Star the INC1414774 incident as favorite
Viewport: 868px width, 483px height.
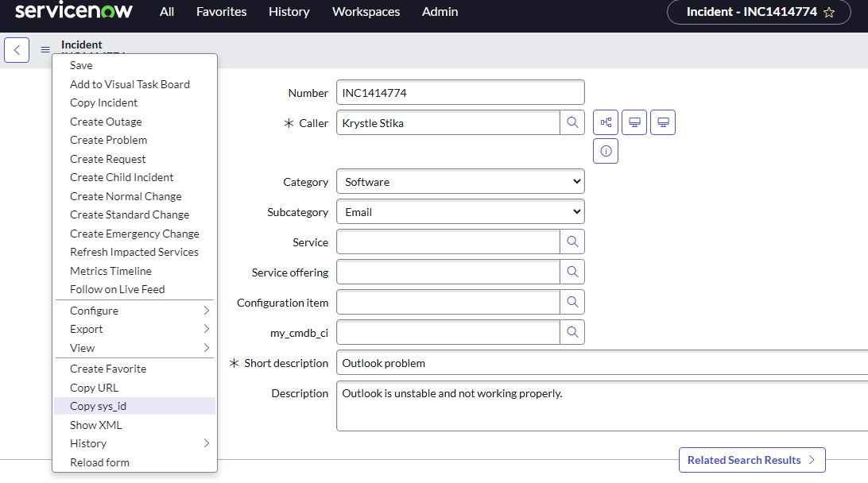click(829, 12)
